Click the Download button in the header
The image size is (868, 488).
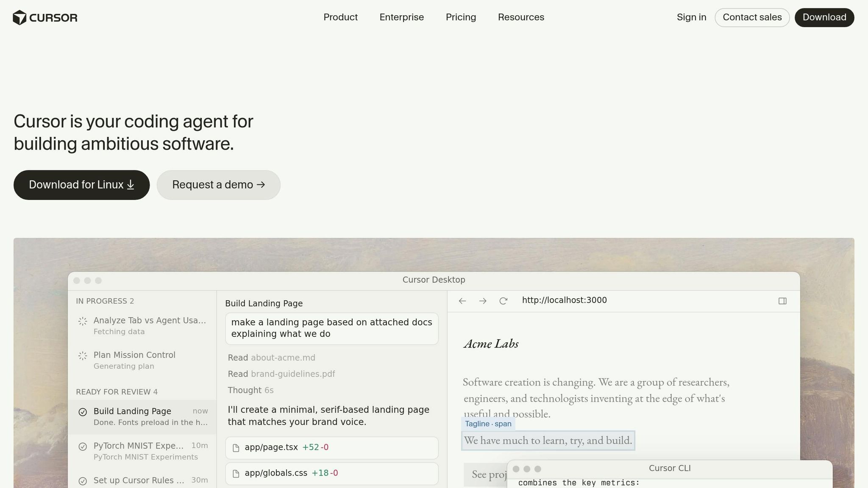tap(824, 17)
